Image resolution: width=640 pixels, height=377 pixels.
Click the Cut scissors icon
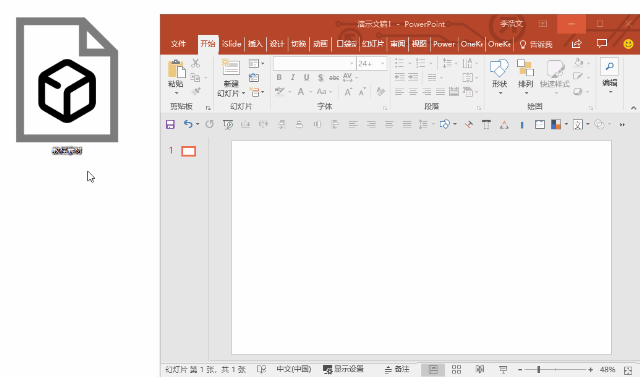click(196, 63)
